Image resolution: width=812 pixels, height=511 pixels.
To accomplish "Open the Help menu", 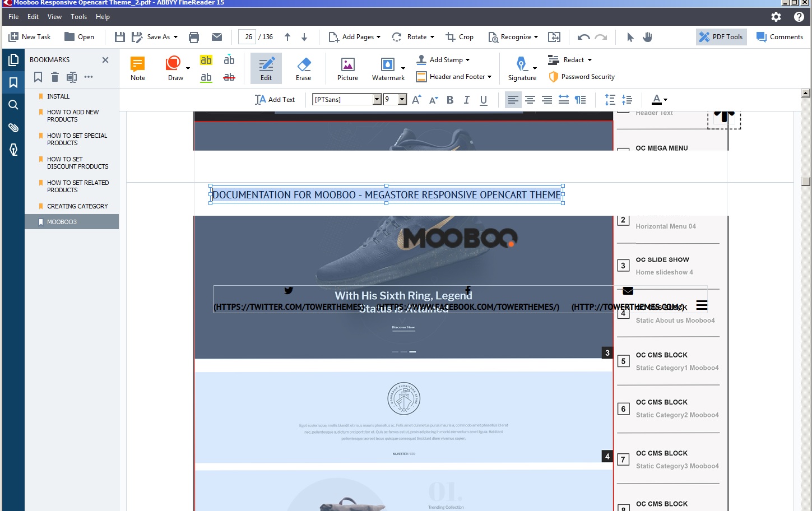I will click(103, 17).
